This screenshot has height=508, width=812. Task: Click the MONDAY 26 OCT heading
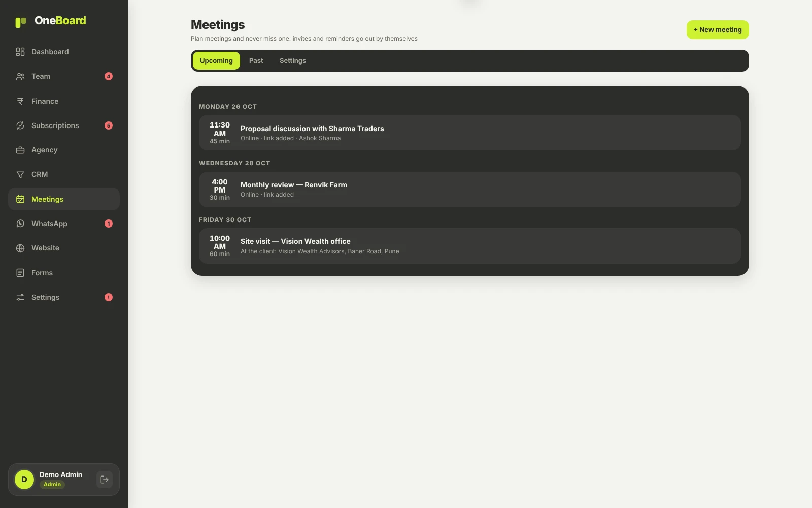228,107
